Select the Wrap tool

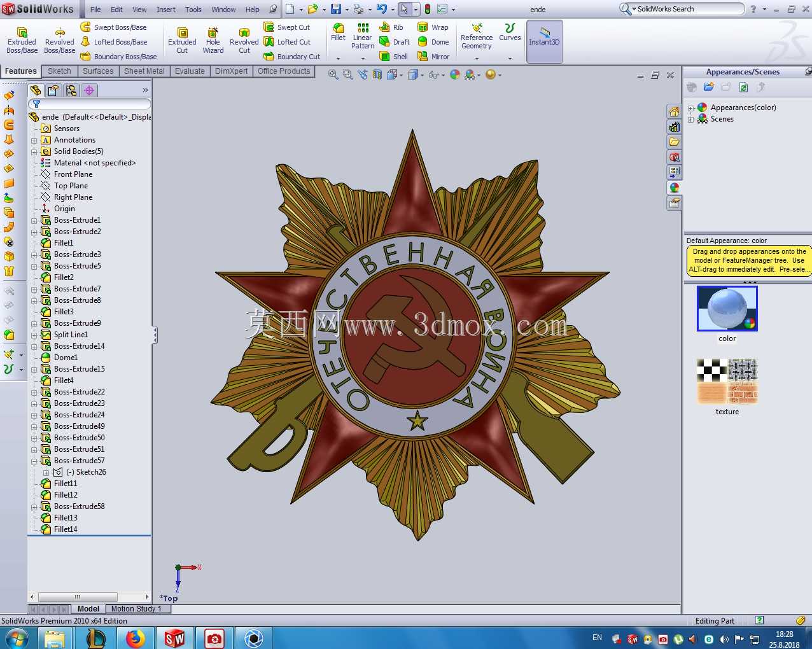(433, 27)
